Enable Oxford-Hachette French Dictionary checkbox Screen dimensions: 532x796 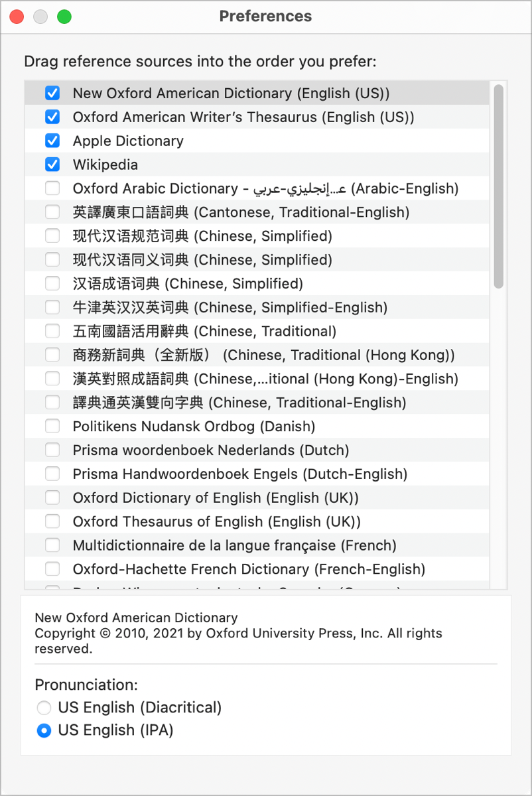click(52, 569)
